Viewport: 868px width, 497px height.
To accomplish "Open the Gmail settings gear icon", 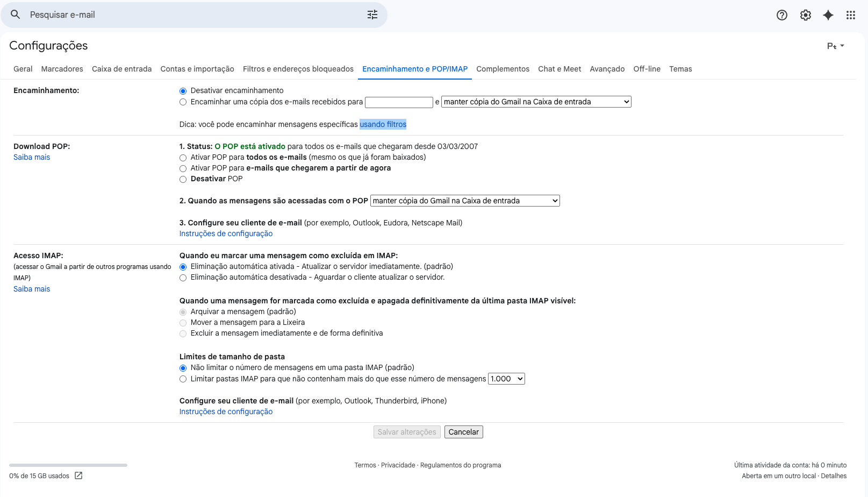I will point(805,15).
